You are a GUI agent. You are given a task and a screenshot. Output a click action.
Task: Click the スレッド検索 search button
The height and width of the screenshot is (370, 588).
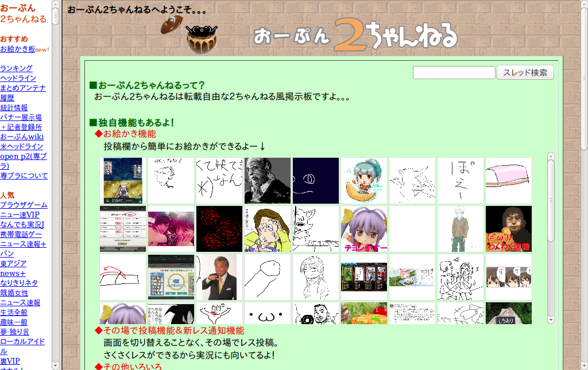click(x=525, y=73)
